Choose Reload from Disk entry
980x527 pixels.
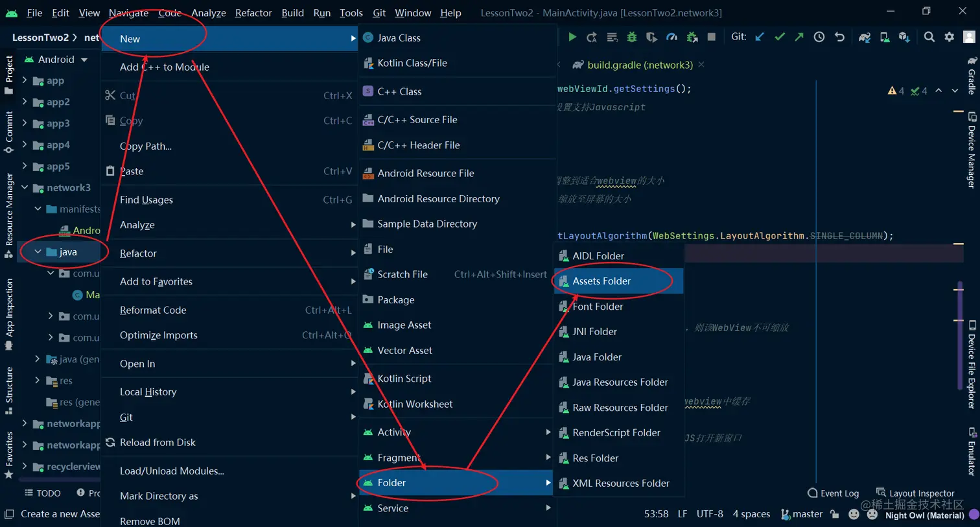point(229,442)
